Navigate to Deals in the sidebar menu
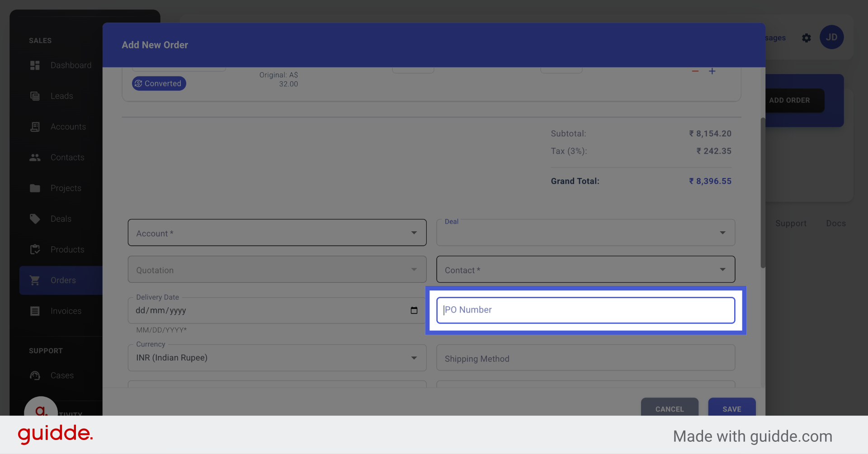This screenshot has width=868, height=454. [x=35, y=219]
